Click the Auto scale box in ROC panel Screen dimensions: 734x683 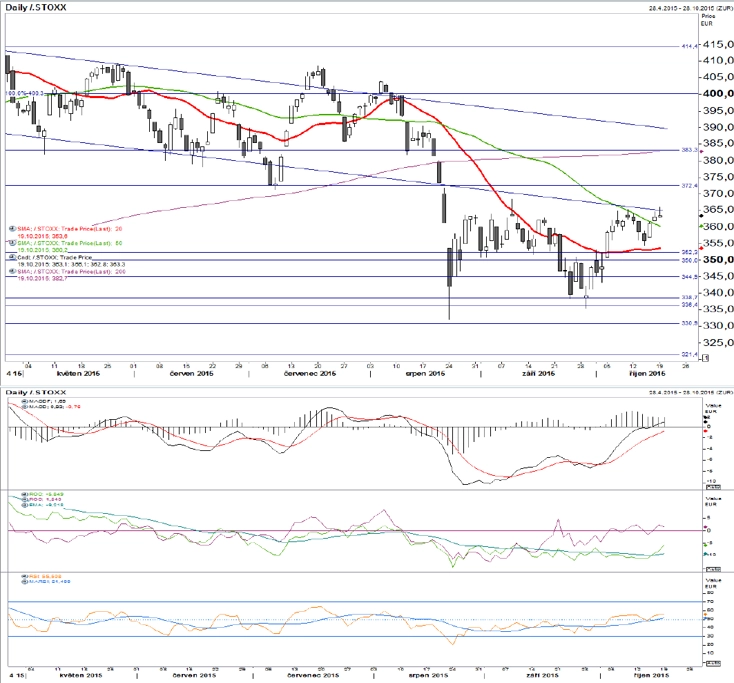[713, 569]
